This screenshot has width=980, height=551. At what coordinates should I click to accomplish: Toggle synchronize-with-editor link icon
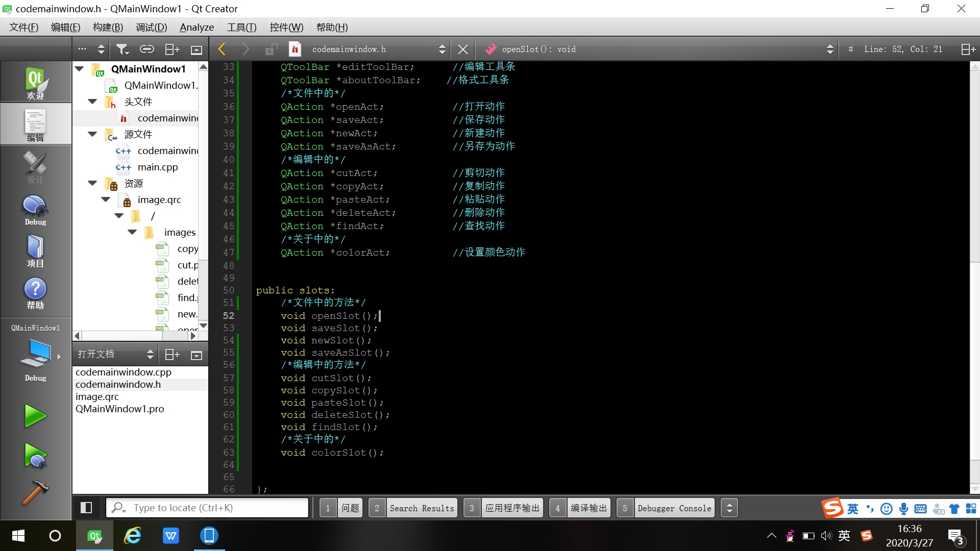pos(147,48)
